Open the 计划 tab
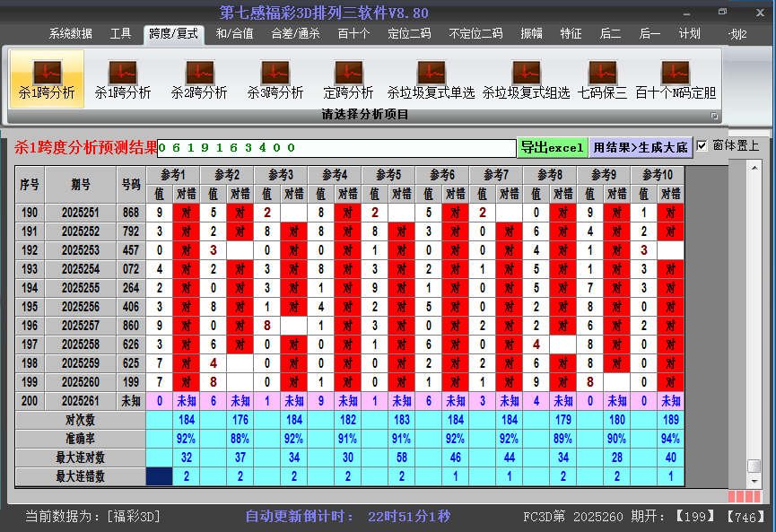Image resolution: width=776 pixels, height=532 pixels. (689, 34)
